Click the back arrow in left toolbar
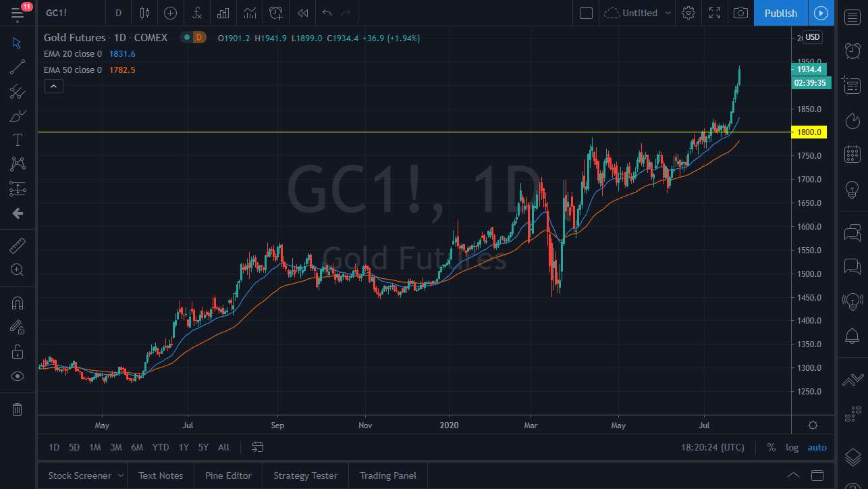Image resolution: width=868 pixels, height=489 pixels. click(18, 213)
